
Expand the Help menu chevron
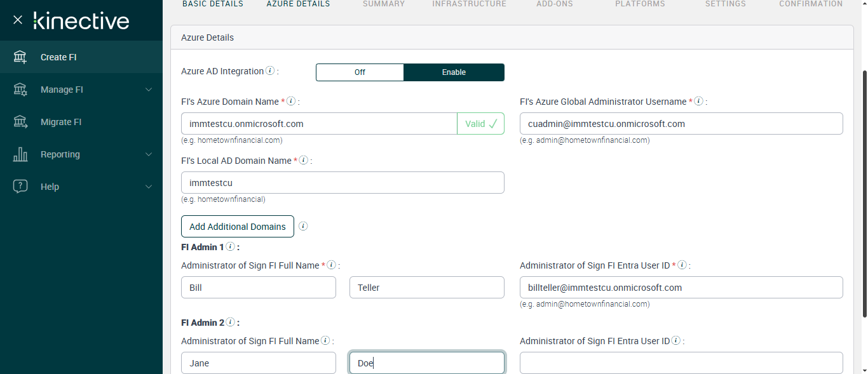coord(149,187)
